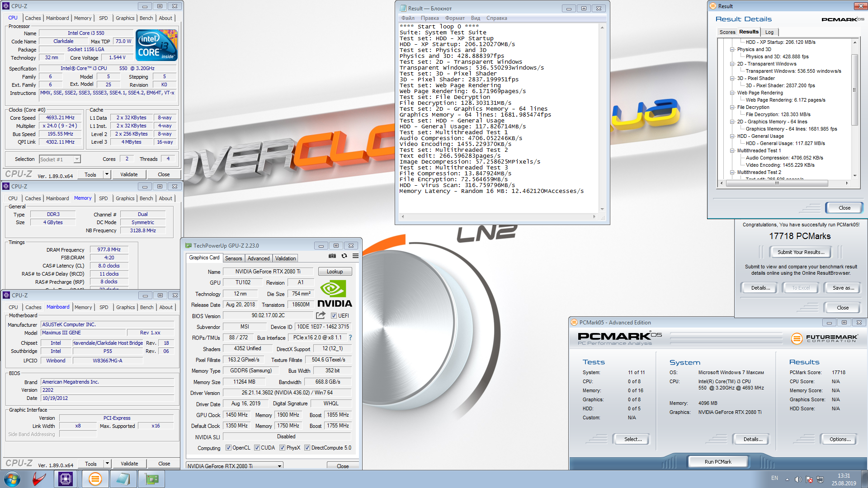Switch to CPU-Z from the taskbar

[x=66, y=479]
